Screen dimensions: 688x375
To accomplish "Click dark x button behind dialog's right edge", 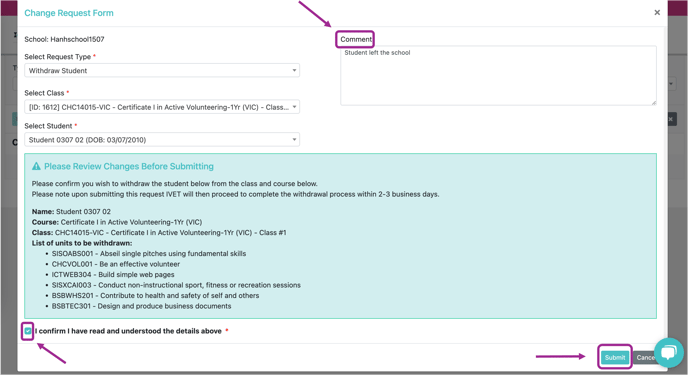I will click(671, 119).
